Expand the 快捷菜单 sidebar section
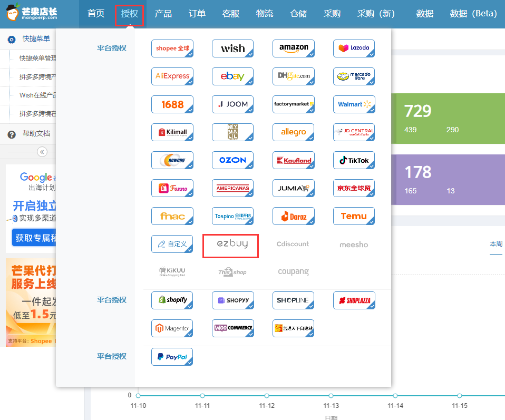The height and width of the screenshot is (420, 505). point(36,38)
